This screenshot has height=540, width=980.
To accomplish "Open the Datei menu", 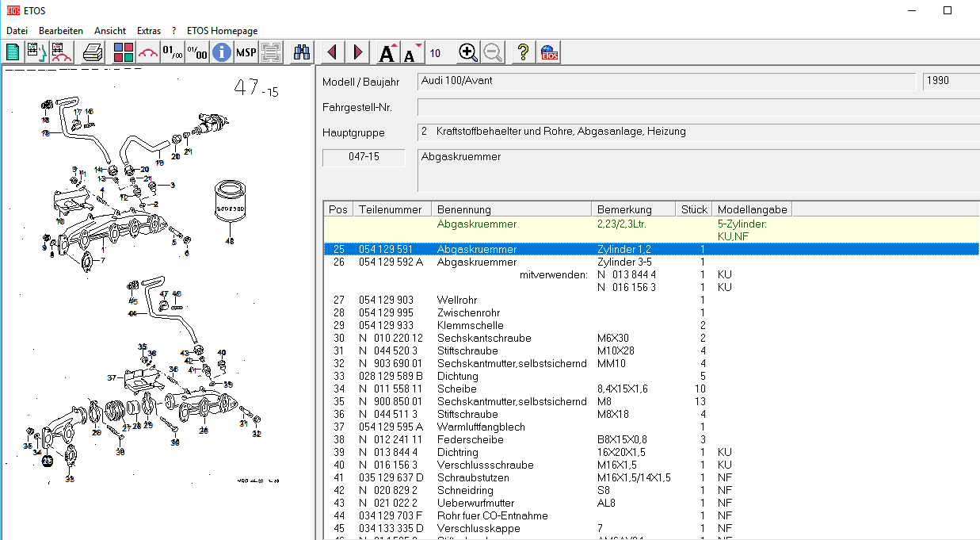I will pyautogui.click(x=17, y=31).
